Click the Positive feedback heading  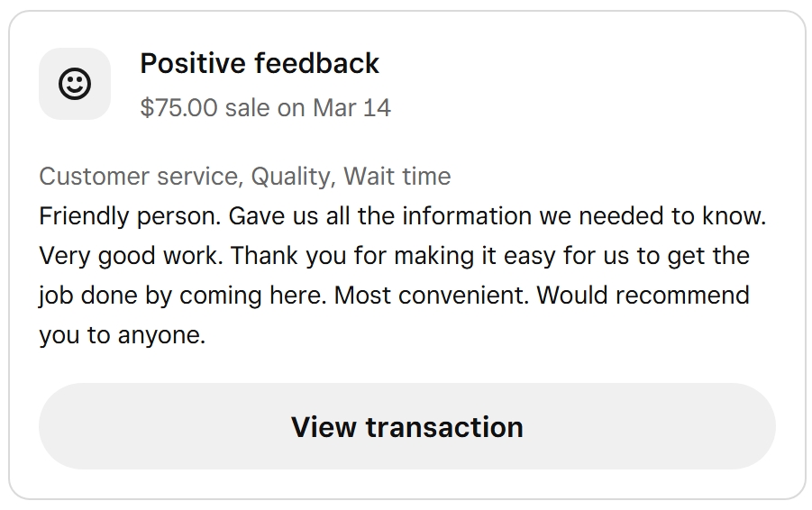click(x=260, y=64)
